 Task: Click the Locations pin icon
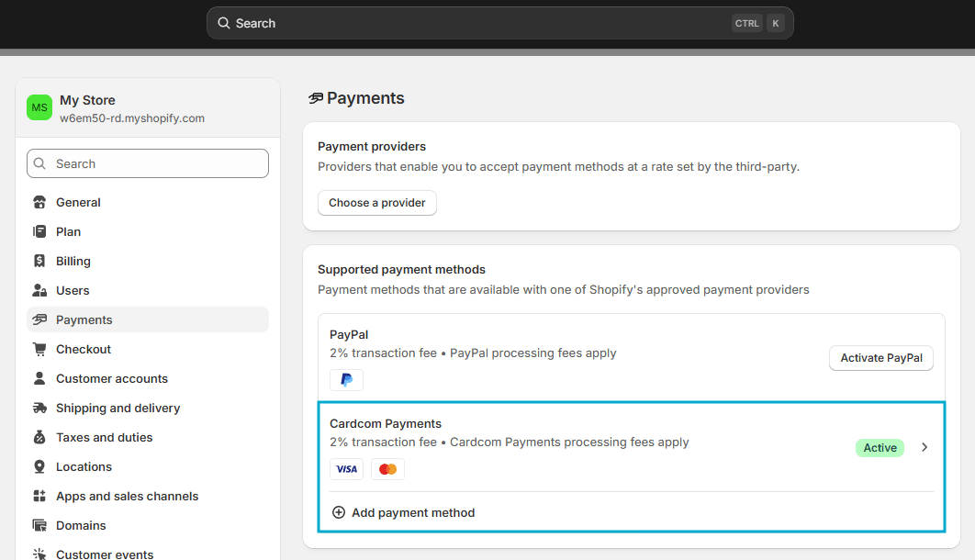pyautogui.click(x=39, y=466)
